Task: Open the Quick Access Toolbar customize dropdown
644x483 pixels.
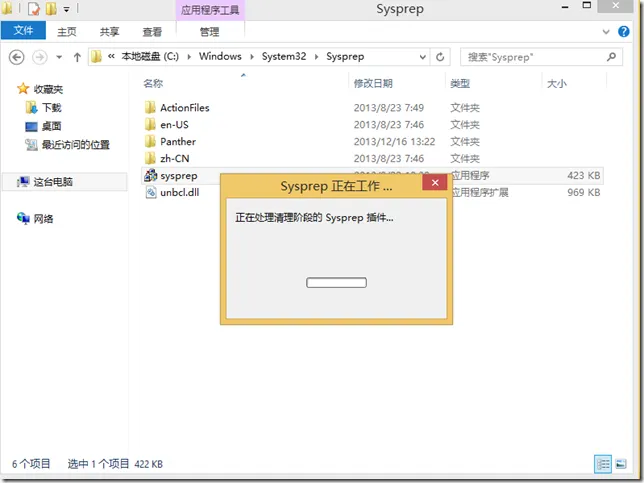Action: point(66,9)
